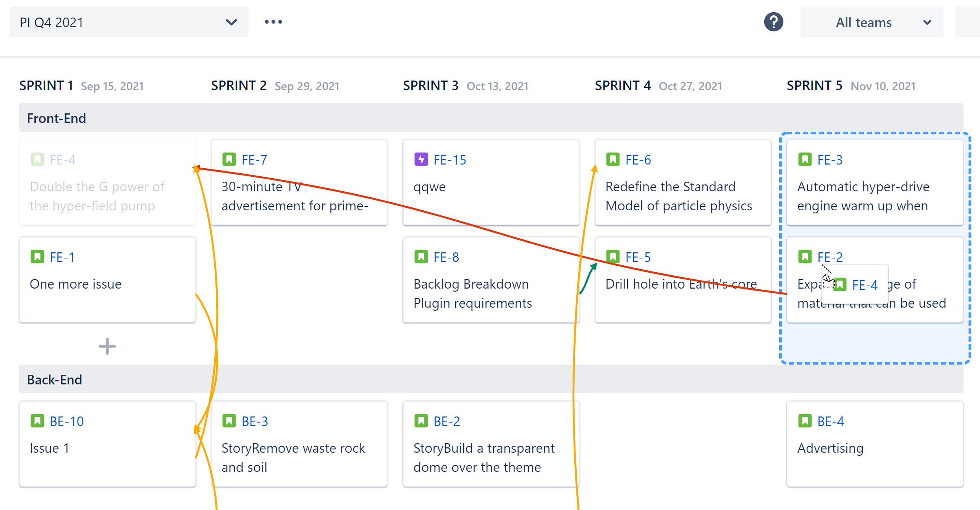Click the story icon on the BE-4 card
The width and height of the screenshot is (980, 510).
805,421
